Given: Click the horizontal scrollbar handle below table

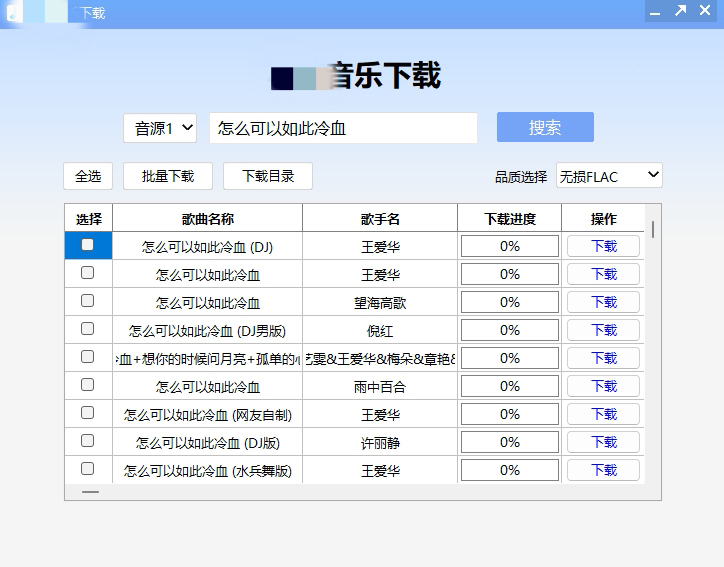Looking at the screenshot, I should pos(90,492).
